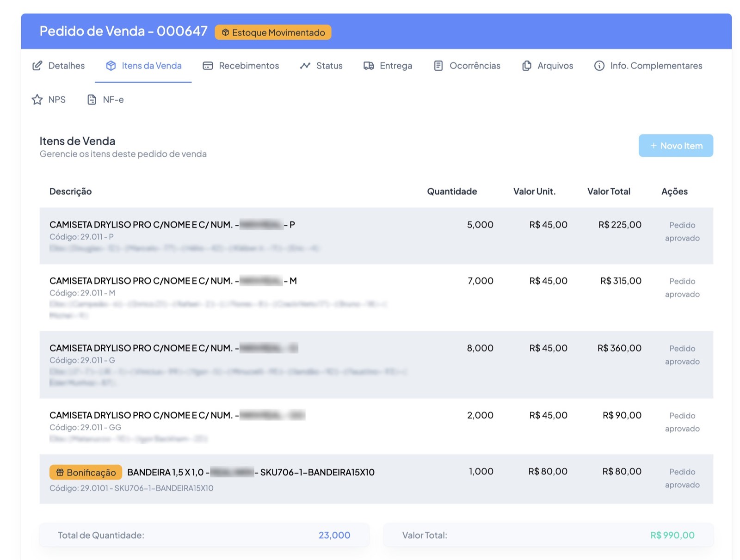This screenshot has width=740, height=560.
Task: Click the Ações column header
Action: 674,191
